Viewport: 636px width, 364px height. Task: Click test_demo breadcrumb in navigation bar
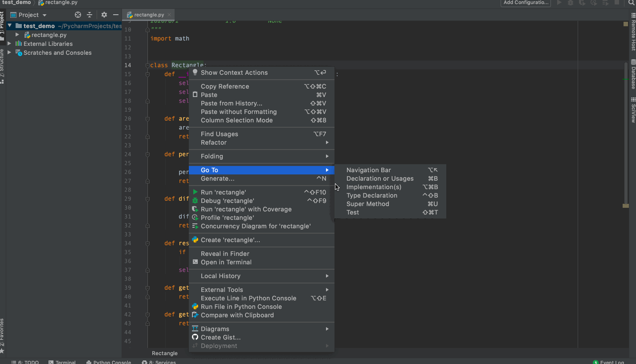click(x=16, y=3)
